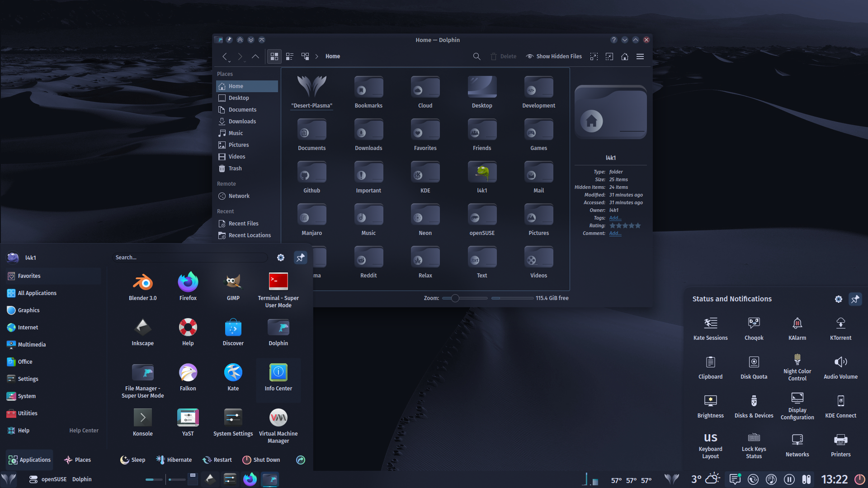Image resolution: width=868 pixels, height=488 pixels.
Task: Select All Applications category
Action: click(53, 293)
